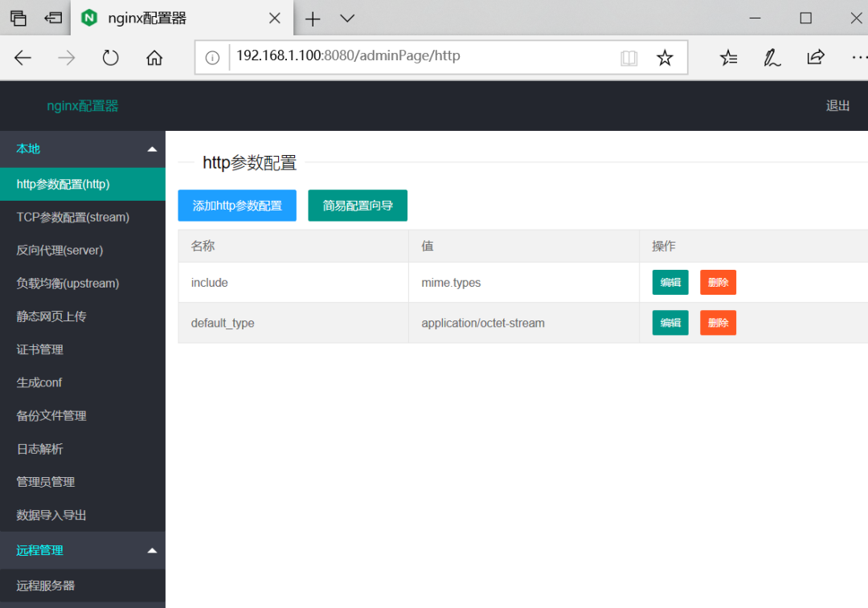Open the Add notes pen icon
This screenshot has height=608, width=868.
coord(772,58)
